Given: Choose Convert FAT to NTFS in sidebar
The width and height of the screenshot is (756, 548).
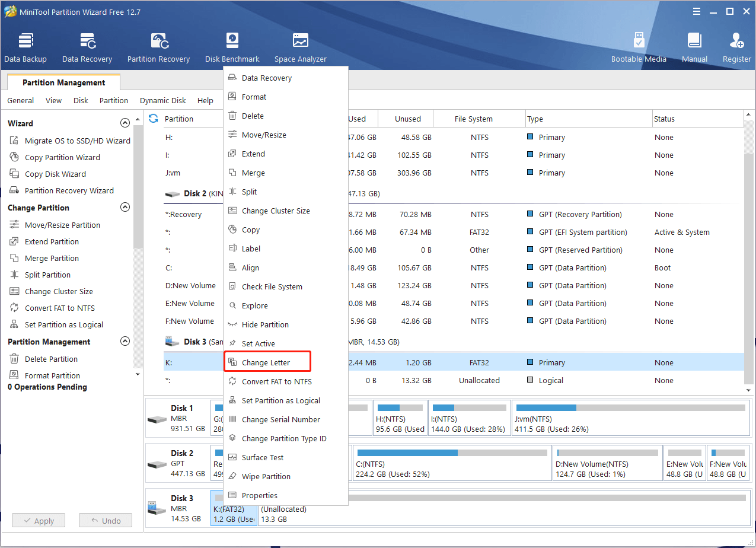Looking at the screenshot, I should click(x=52, y=308).
